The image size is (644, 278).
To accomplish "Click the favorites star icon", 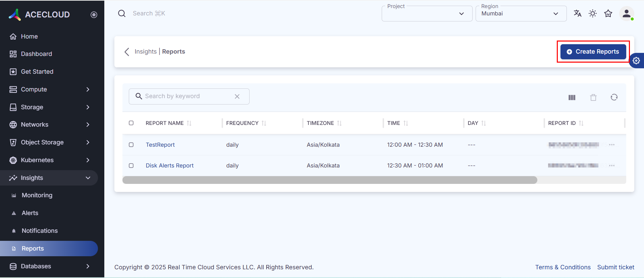I will point(608,13).
